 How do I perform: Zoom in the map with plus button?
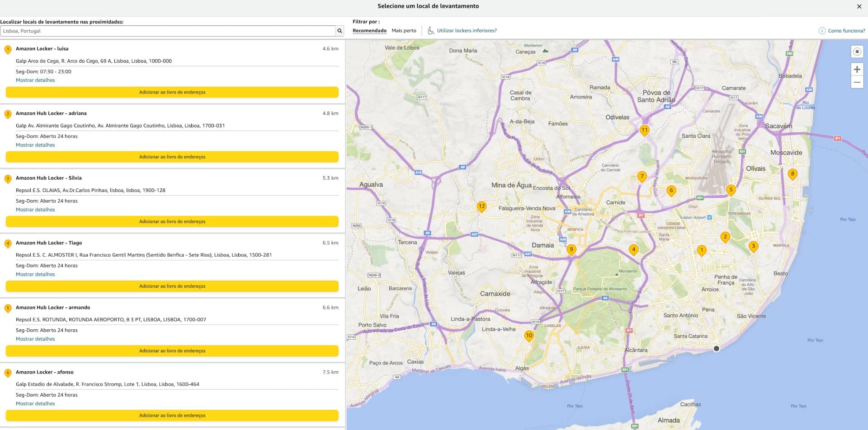click(x=857, y=69)
